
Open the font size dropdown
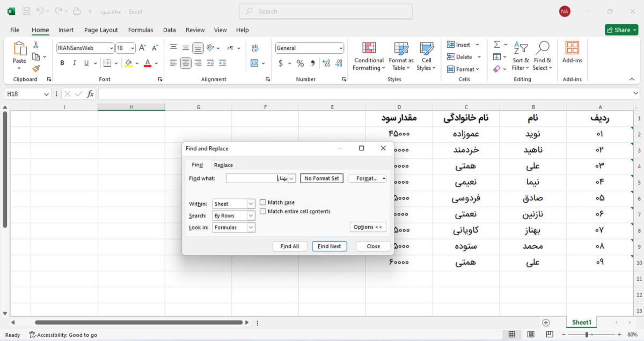coord(132,48)
